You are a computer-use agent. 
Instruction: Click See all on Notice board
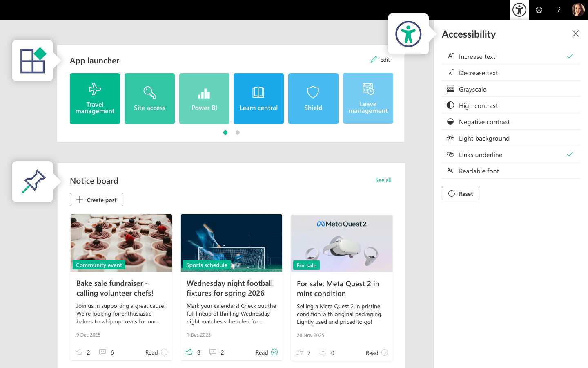(x=383, y=180)
